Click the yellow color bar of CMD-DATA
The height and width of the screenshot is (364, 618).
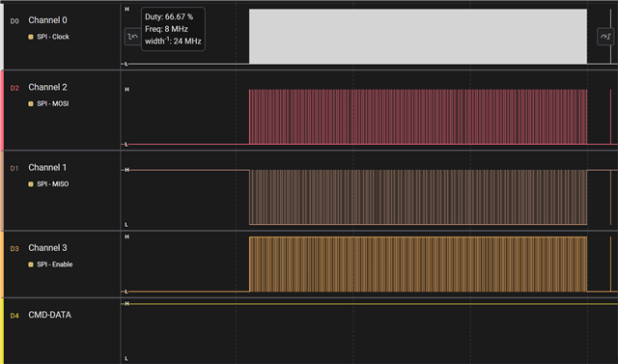2,331
